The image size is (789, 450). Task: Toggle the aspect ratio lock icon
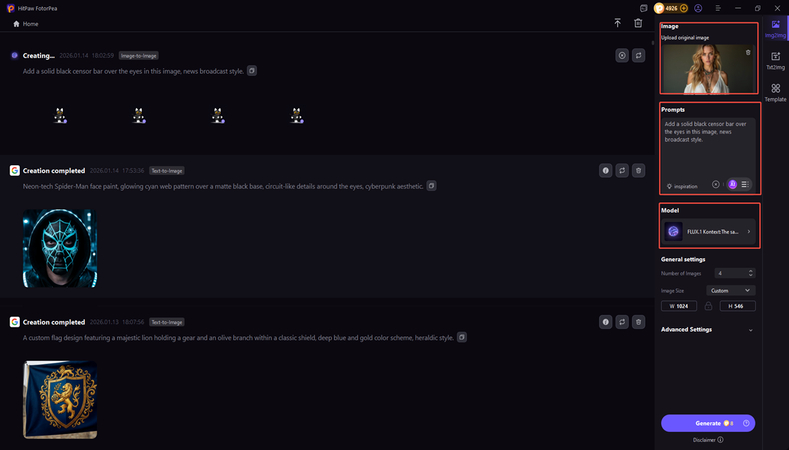pyautogui.click(x=708, y=306)
